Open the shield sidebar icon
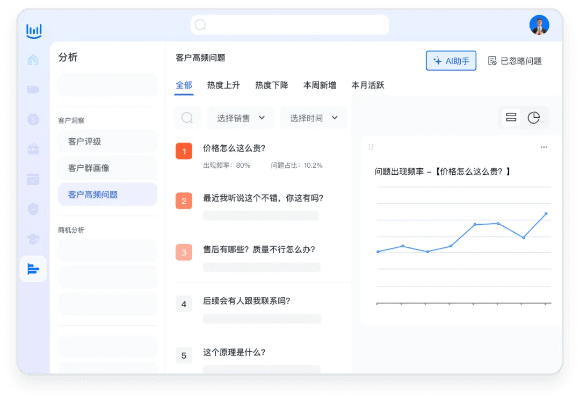Image resolution: width=580 pixels, height=400 pixels. pyautogui.click(x=33, y=209)
